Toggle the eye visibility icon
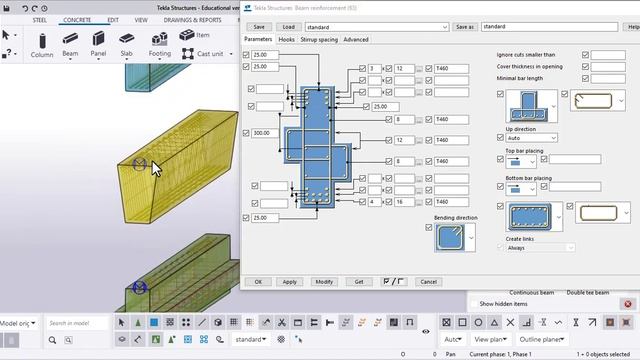Viewport: 640px width, 360px height. [x=425, y=331]
